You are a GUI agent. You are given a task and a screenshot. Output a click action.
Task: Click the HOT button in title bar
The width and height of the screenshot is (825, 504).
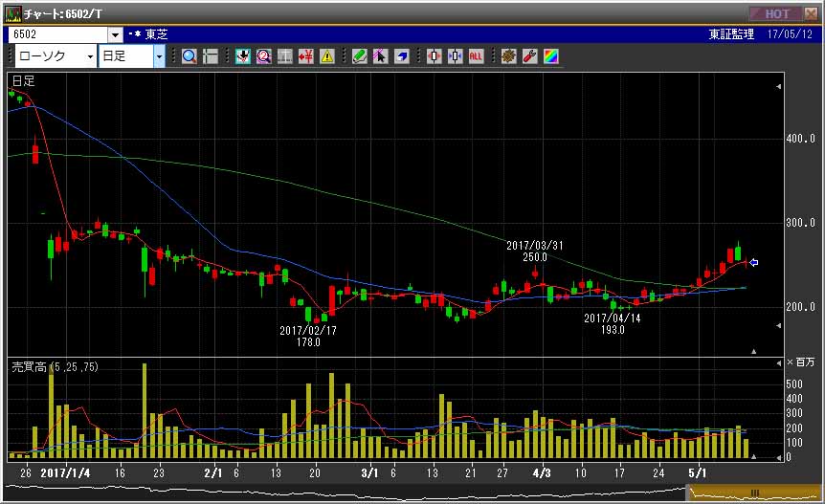coord(775,13)
